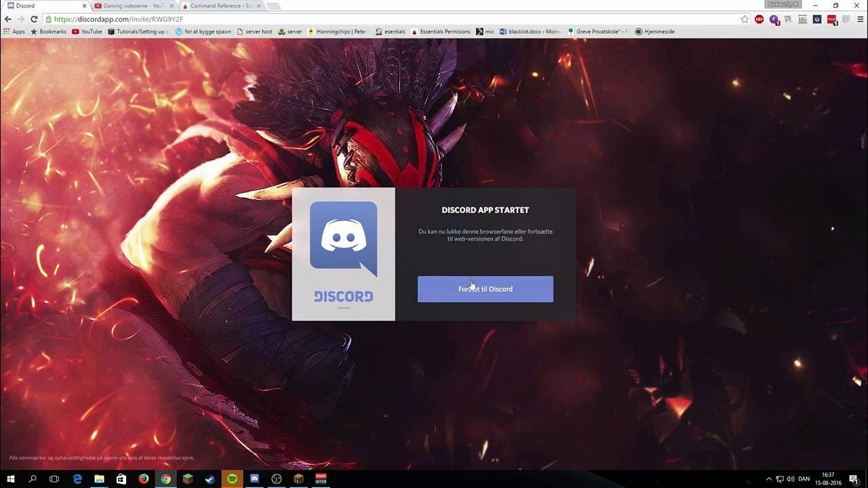Open the Minecraft grass block taskbar icon
Viewport: 868px width, 488px height.
click(x=188, y=479)
